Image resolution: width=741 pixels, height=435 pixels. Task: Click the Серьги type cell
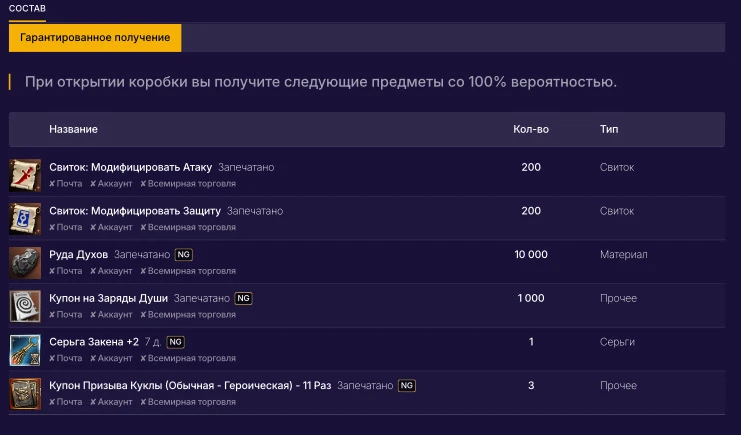617,342
